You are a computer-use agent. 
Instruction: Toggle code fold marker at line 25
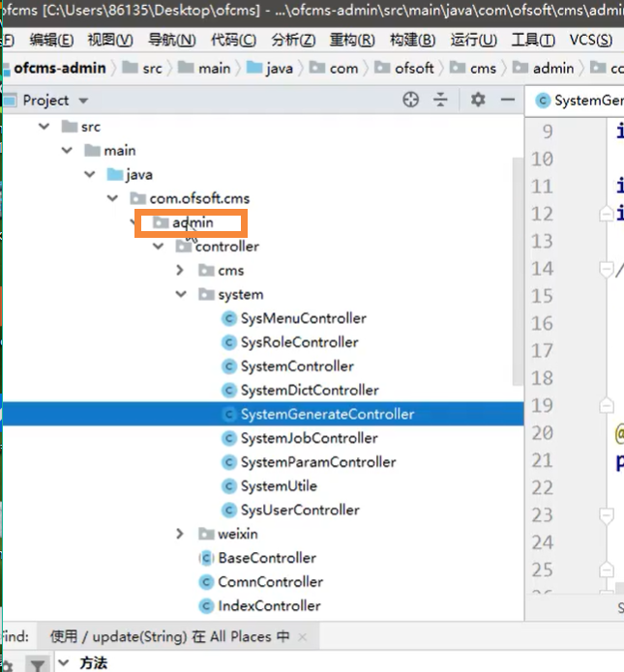click(x=606, y=570)
